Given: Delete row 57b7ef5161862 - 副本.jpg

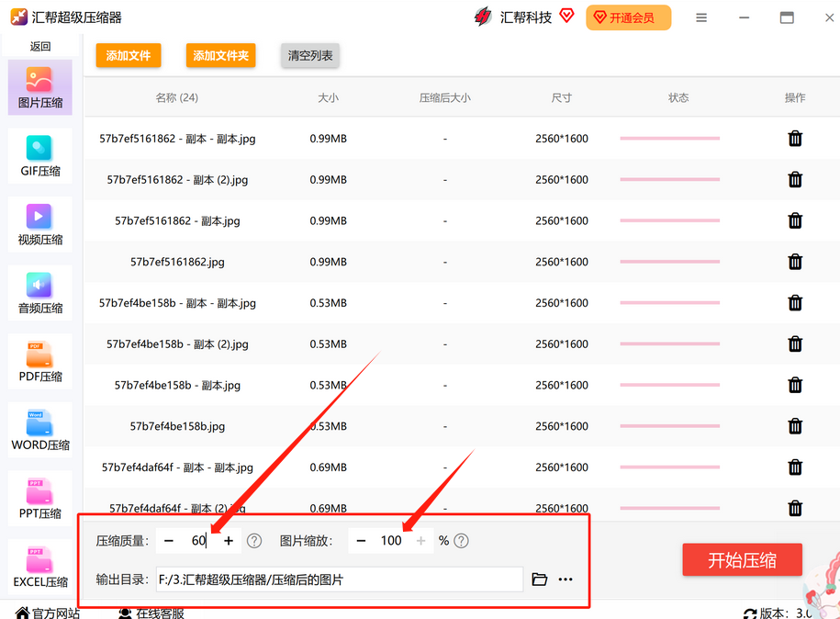Looking at the screenshot, I should [795, 220].
